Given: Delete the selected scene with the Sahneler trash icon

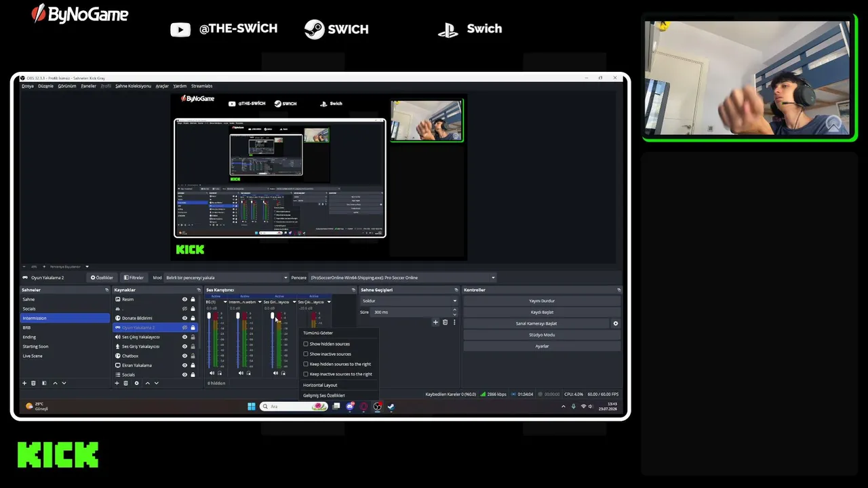Looking at the screenshot, I should pos(33,383).
